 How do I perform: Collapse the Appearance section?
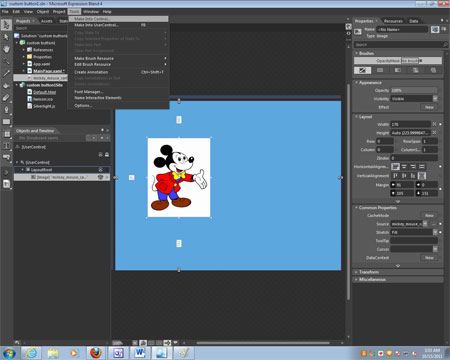[x=356, y=82]
